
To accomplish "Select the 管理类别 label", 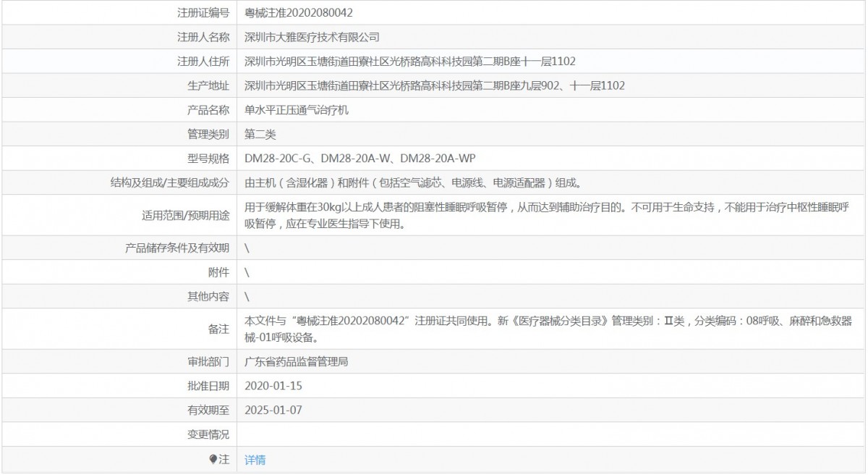I will coord(208,134).
